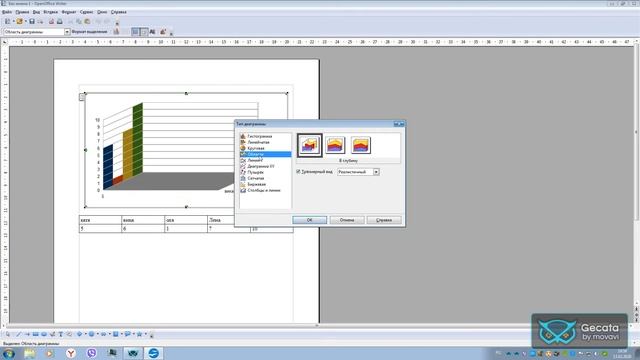Screen dimensions: 640x360
Task: Click the automatic layout toolbar icon
Action: (163, 32)
